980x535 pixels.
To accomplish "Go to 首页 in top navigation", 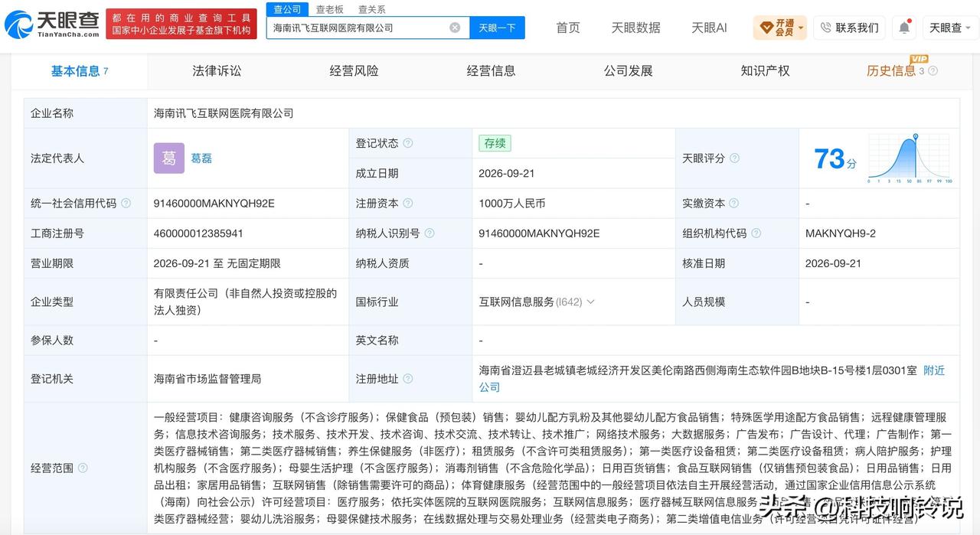I will click(568, 28).
